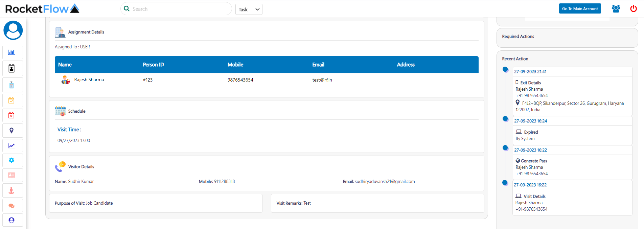Screen dimensions: 644x229
Task: Open the yellow calendar check sidebar icon
Action: click(11, 100)
